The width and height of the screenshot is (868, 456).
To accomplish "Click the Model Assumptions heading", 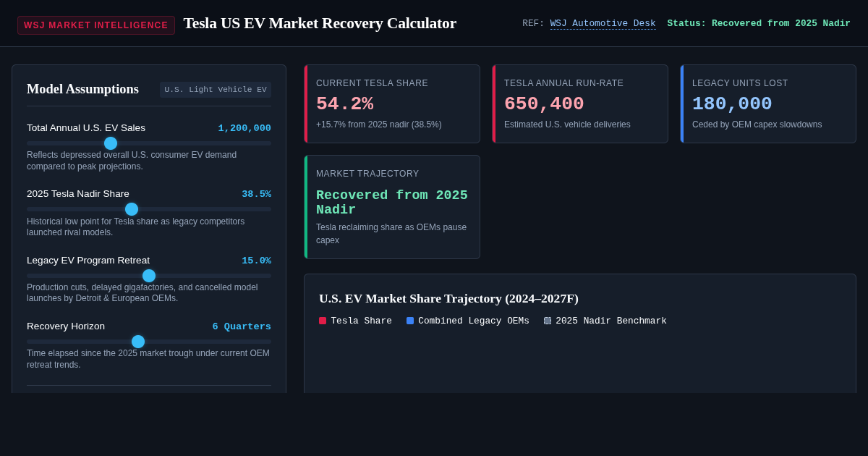I will [x=82, y=89].
